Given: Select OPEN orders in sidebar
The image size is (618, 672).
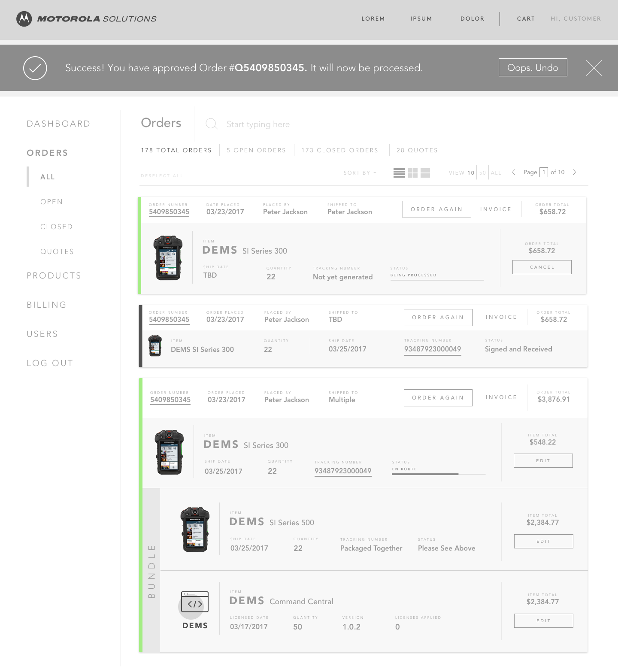Looking at the screenshot, I should pyautogui.click(x=51, y=202).
